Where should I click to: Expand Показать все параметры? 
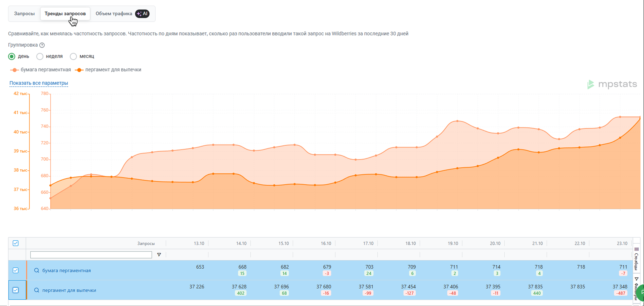click(x=39, y=83)
